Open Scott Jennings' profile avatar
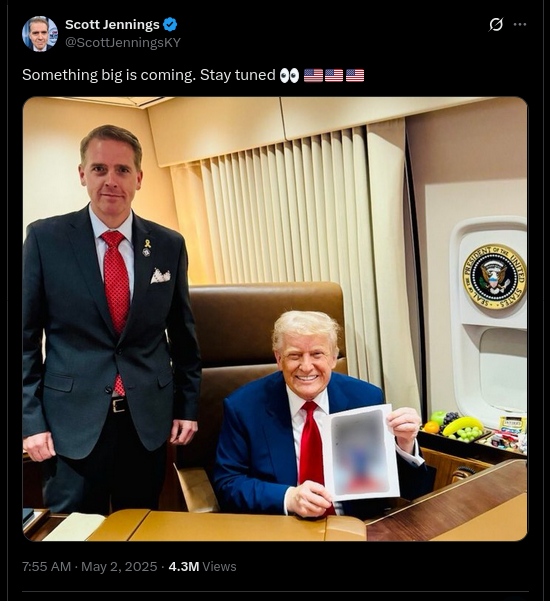This screenshot has width=550, height=601. tap(40, 34)
